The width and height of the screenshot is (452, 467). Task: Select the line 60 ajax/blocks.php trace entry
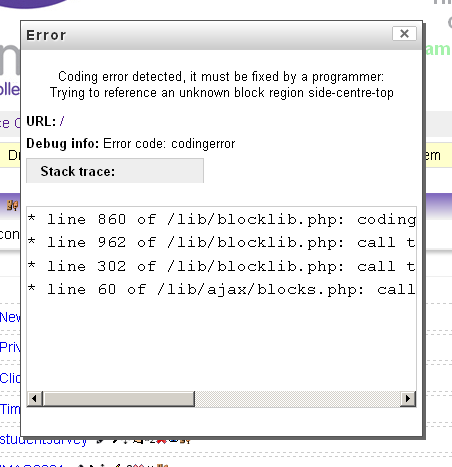222,289
